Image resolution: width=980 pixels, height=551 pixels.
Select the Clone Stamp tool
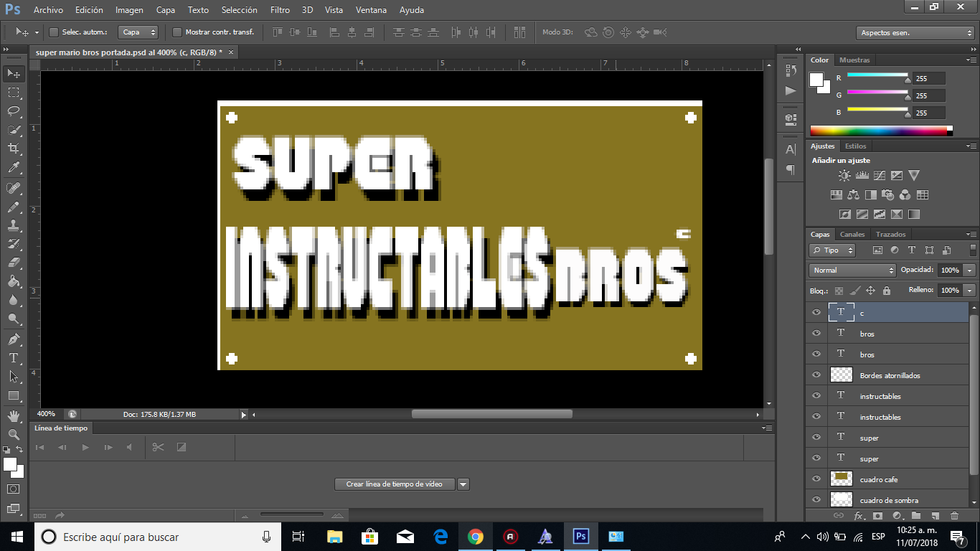tap(13, 225)
